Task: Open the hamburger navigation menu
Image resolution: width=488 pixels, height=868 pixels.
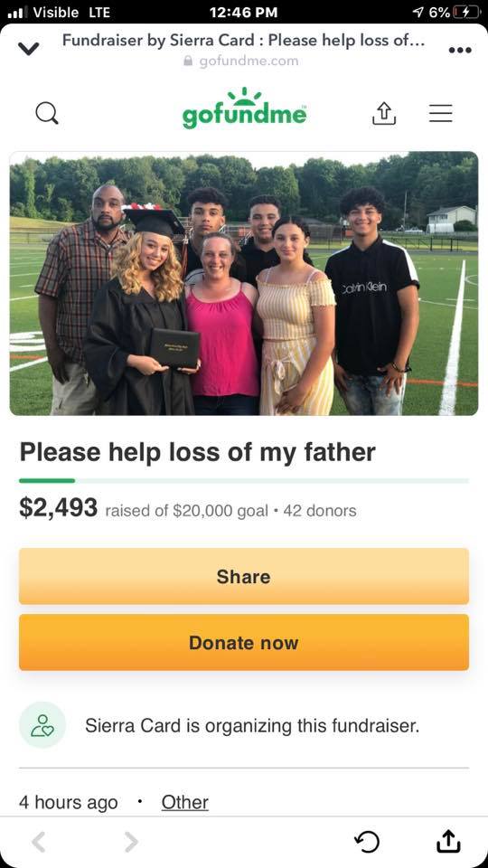Action: (441, 114)
